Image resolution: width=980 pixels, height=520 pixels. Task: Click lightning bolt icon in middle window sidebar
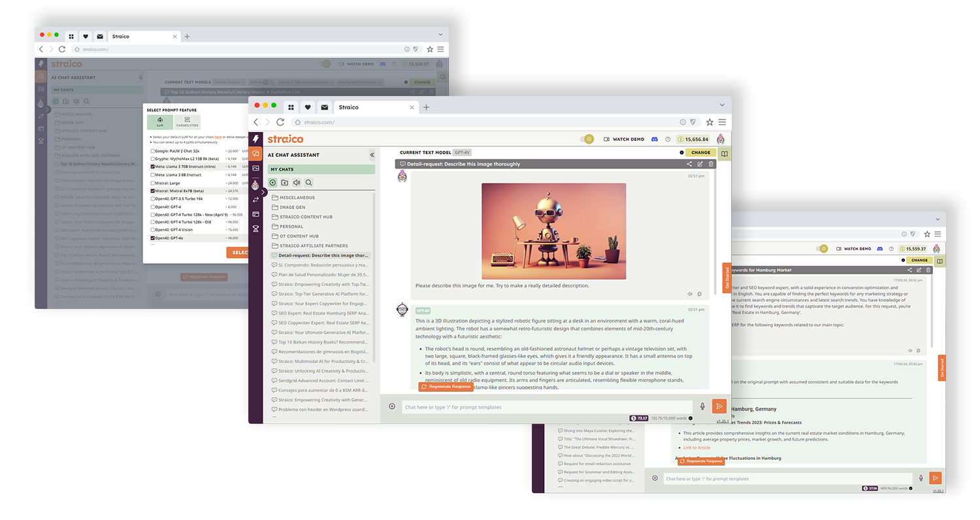click(x=255, y=139)
